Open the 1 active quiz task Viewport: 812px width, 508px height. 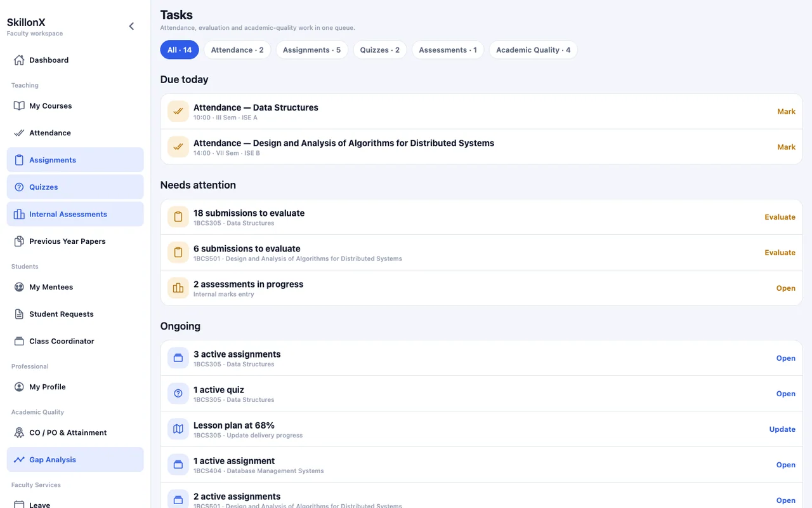481,394
